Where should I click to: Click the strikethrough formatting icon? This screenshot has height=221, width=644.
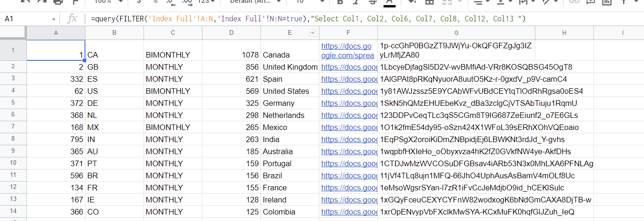click(372, 1)
